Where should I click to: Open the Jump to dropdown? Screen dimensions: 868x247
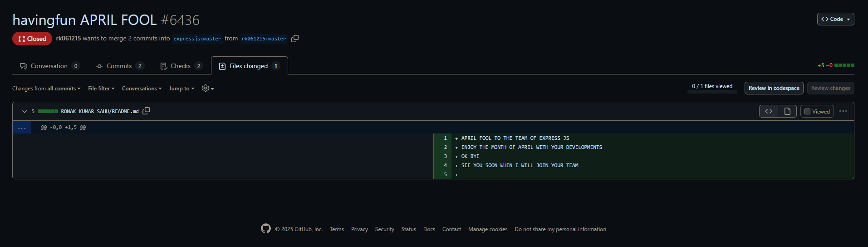pyautogui.click(x=181, y=89)
